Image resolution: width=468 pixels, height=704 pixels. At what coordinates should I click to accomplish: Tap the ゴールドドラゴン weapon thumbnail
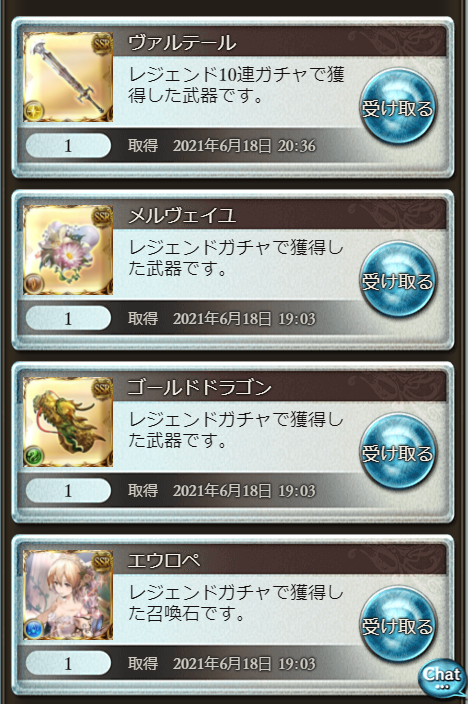pos(68,422)
